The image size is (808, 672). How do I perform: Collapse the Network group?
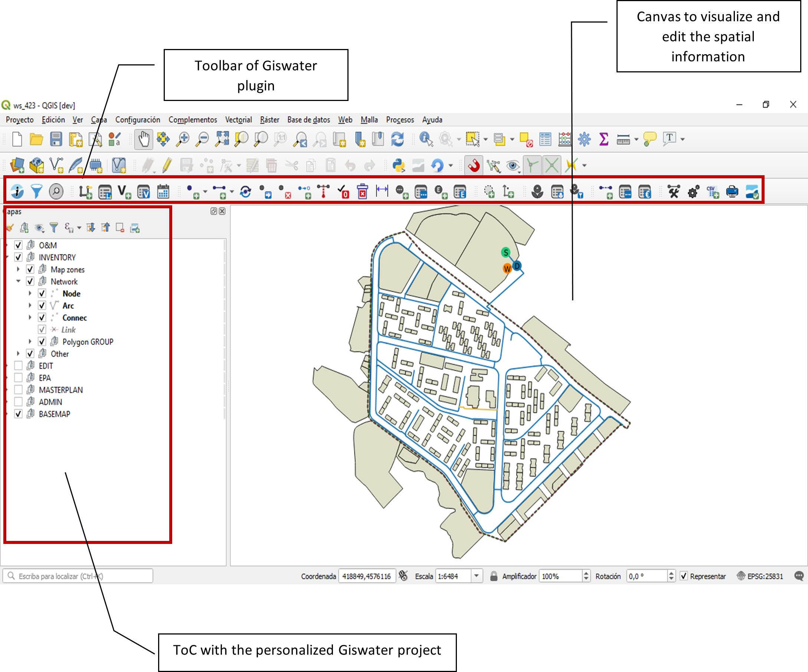click(x=18, y=281)
